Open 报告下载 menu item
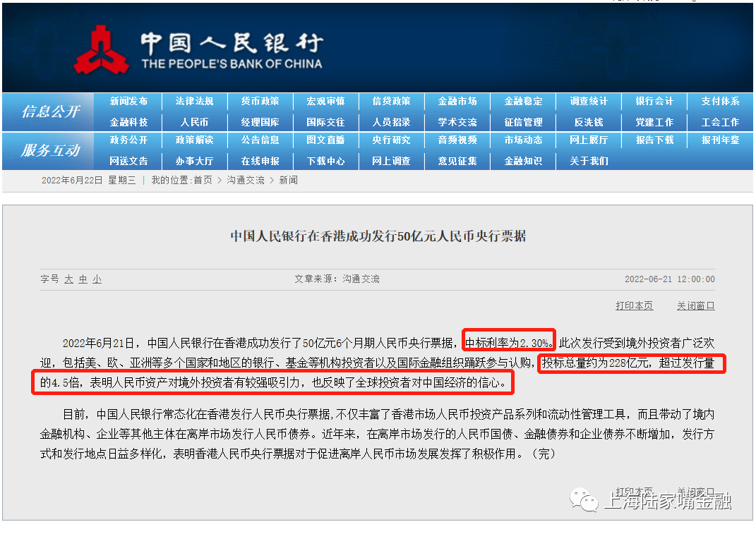The height and width of the screenshot is (534, 756). click(654, 140)
